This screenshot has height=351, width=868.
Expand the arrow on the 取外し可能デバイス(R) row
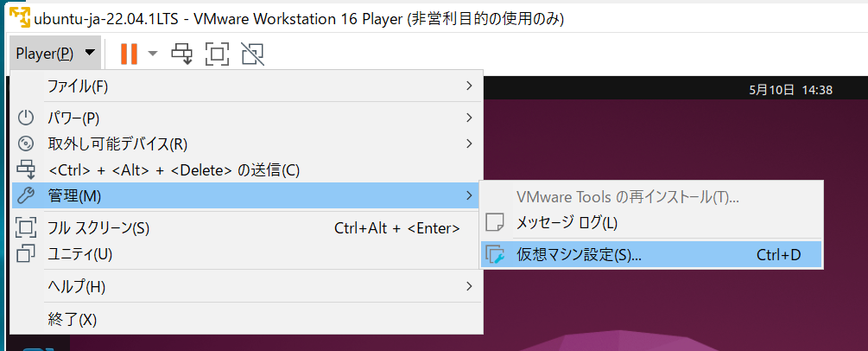[469, 144]
